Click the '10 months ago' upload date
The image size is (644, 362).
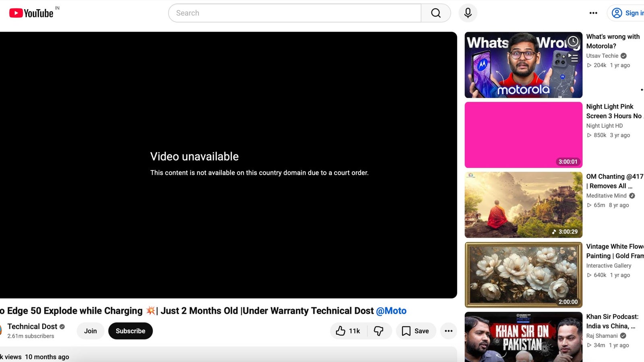(x=47, y=357)
